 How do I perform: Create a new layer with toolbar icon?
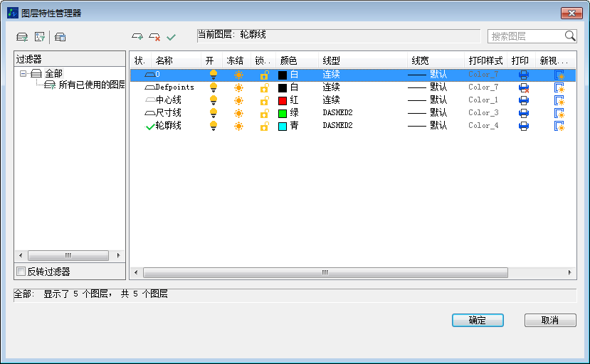[137, 37]
